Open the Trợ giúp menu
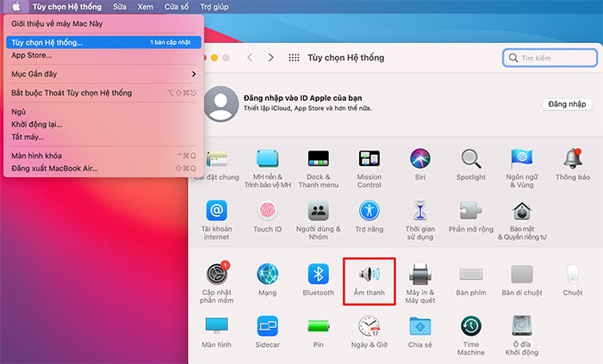This screenshot has width=603, height=364. point(214,7)
